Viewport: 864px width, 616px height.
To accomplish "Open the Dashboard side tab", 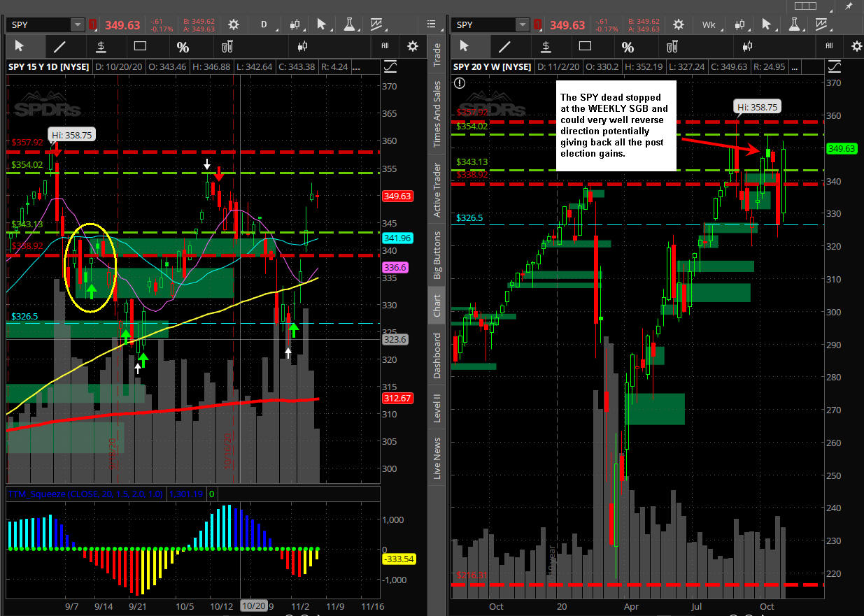I will pos(437,355).
